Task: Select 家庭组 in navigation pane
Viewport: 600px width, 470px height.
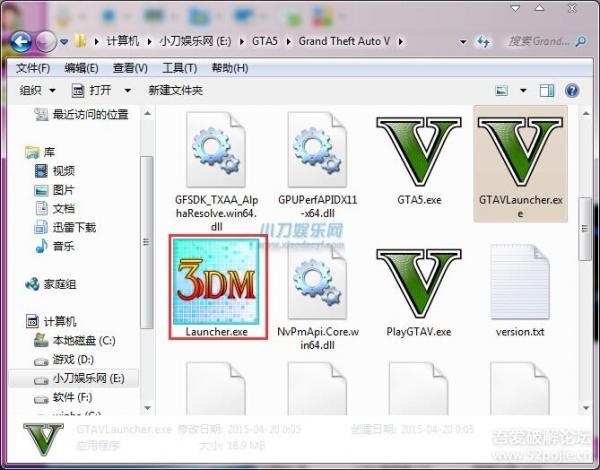Action: coord(51,284)
